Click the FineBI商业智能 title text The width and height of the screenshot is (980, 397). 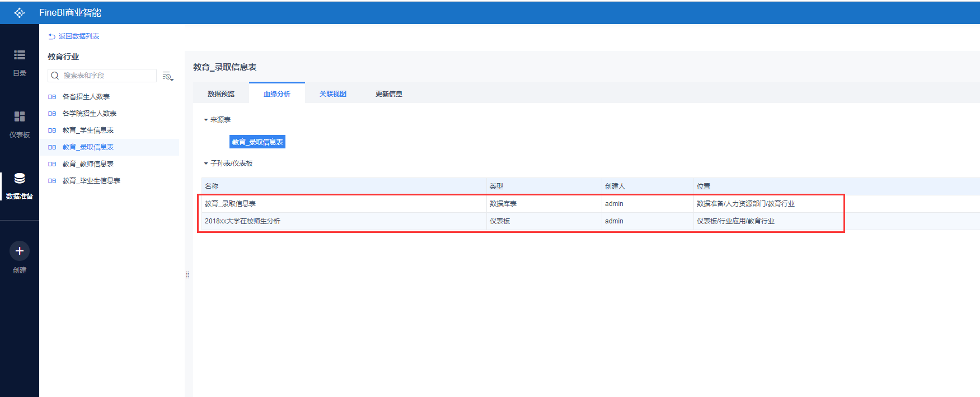[x=70, y=12]
